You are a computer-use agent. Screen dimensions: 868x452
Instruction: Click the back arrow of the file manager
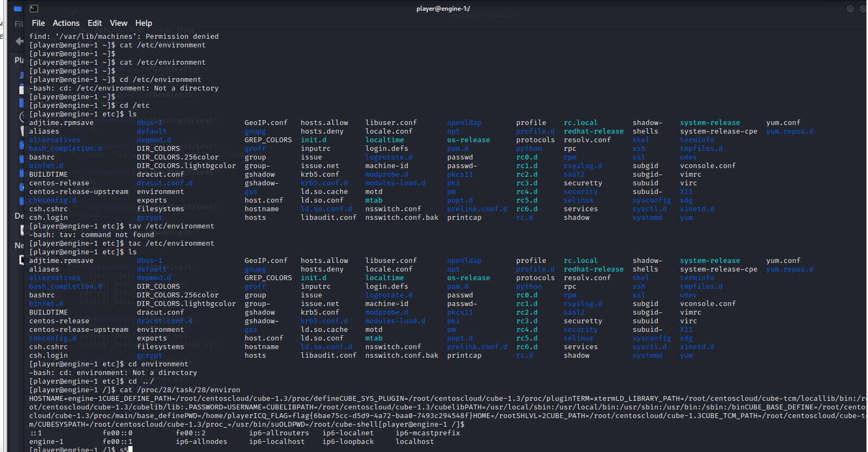point(19,41)
